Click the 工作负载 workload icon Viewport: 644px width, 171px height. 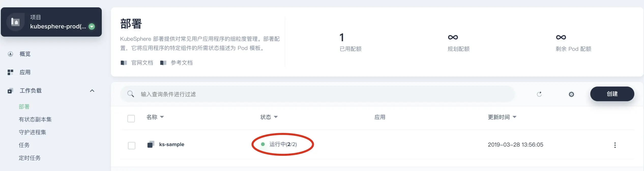pyautogui.click(x=10, y=91)
